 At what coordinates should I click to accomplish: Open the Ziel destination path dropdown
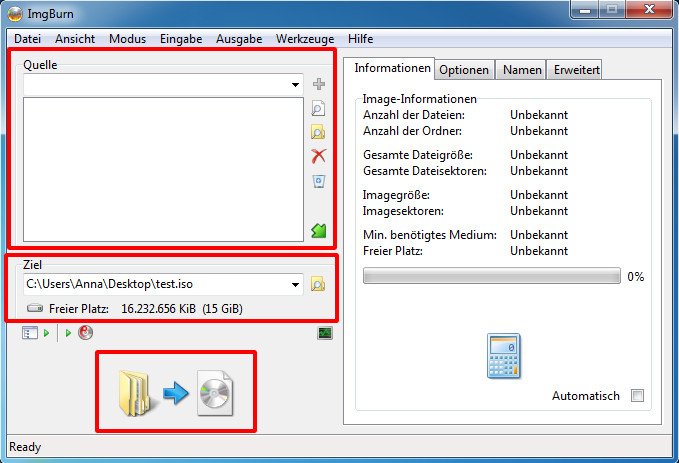coord(295,285)
